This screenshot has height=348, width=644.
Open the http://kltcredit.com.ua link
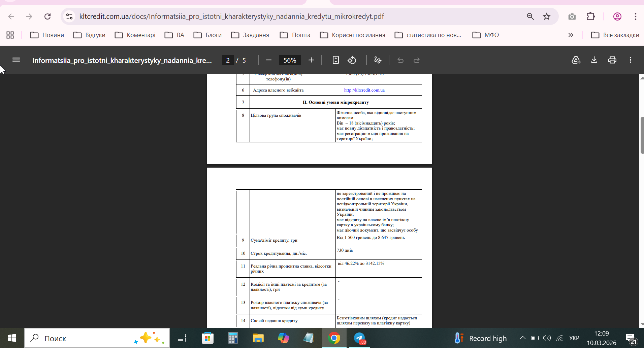364,90
